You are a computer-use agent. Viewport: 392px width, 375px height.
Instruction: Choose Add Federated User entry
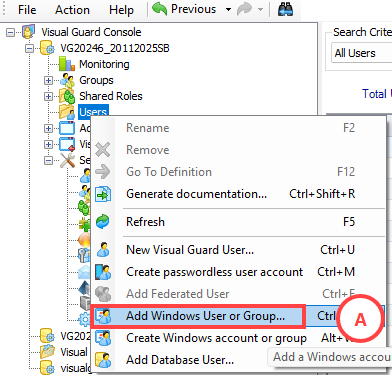point(239,294)
